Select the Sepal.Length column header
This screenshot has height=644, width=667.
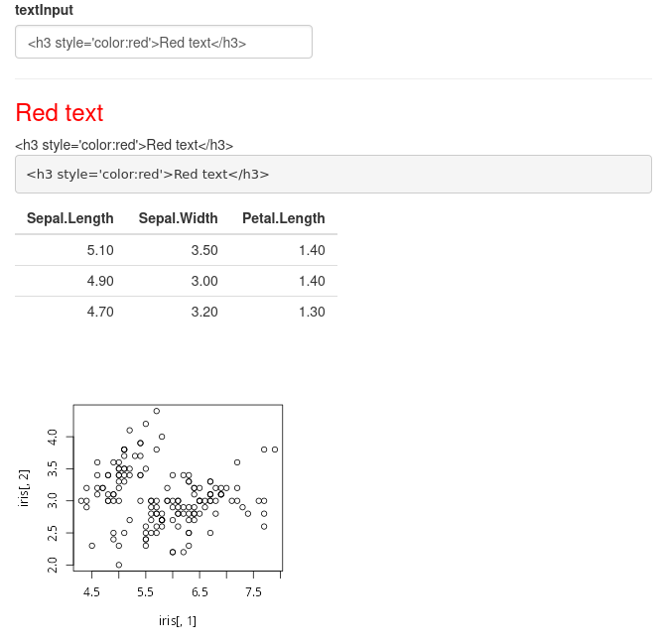click(70, 218)
